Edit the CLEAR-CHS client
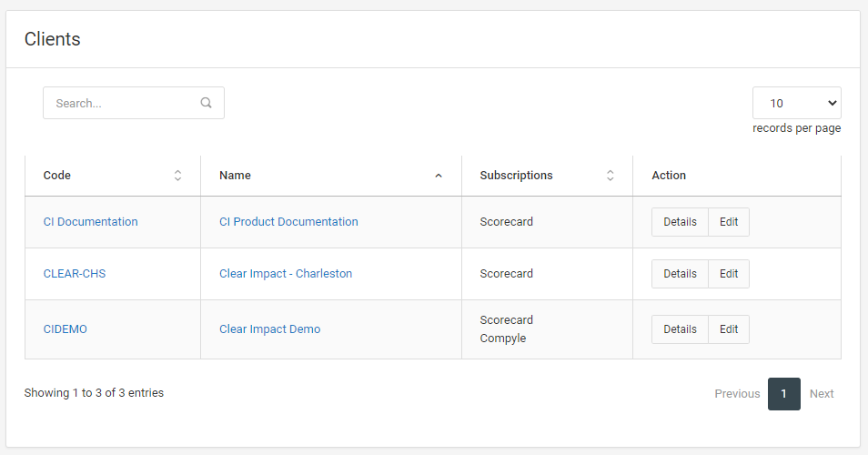The image size is (868, 455). 729,274
